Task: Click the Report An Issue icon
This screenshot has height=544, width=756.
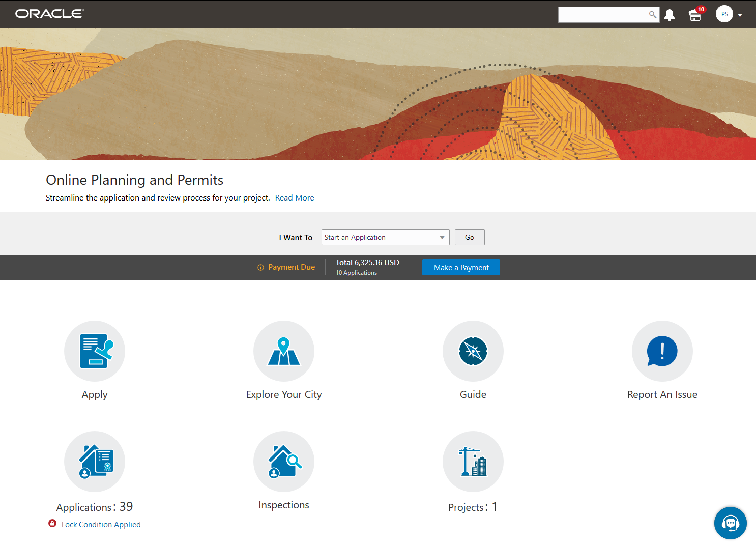Action: pos(662,351)
